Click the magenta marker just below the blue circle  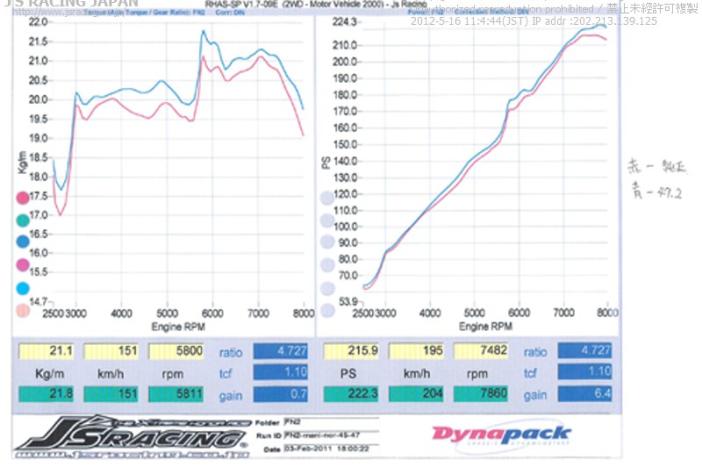pos(23,264)
